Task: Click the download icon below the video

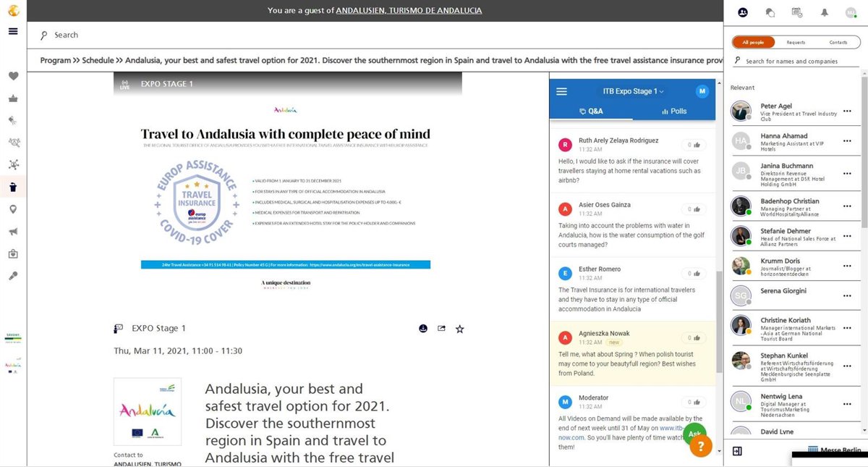Action: [x=423, y=329]
